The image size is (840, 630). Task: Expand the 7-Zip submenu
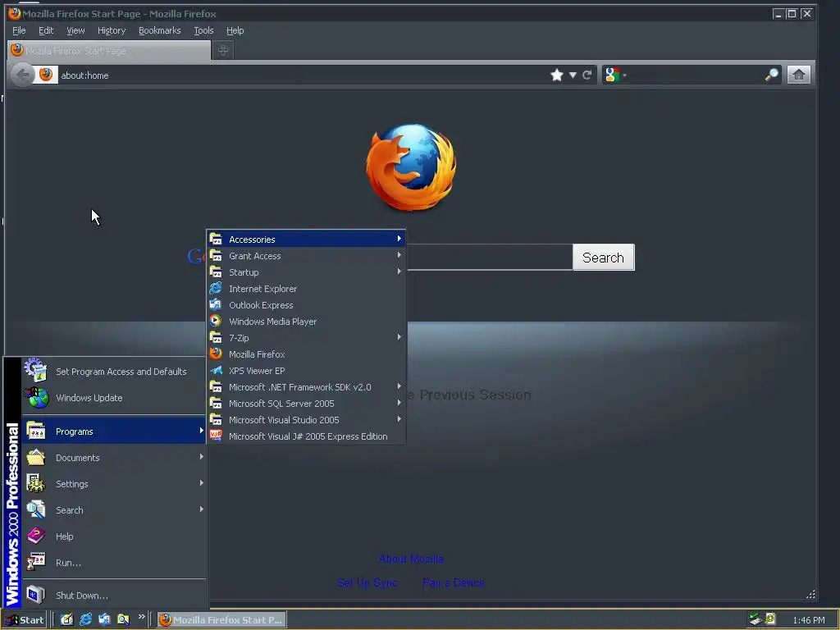click(x=306, y=337)
